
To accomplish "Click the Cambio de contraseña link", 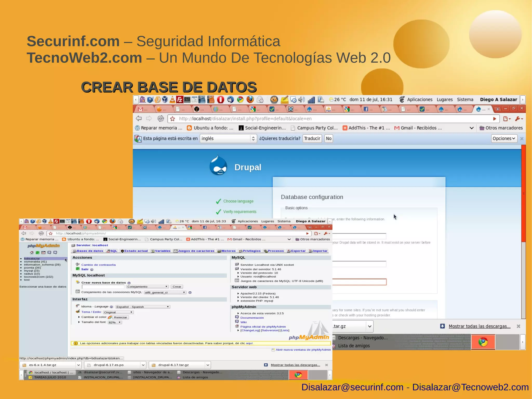I will tap(98, 265).
